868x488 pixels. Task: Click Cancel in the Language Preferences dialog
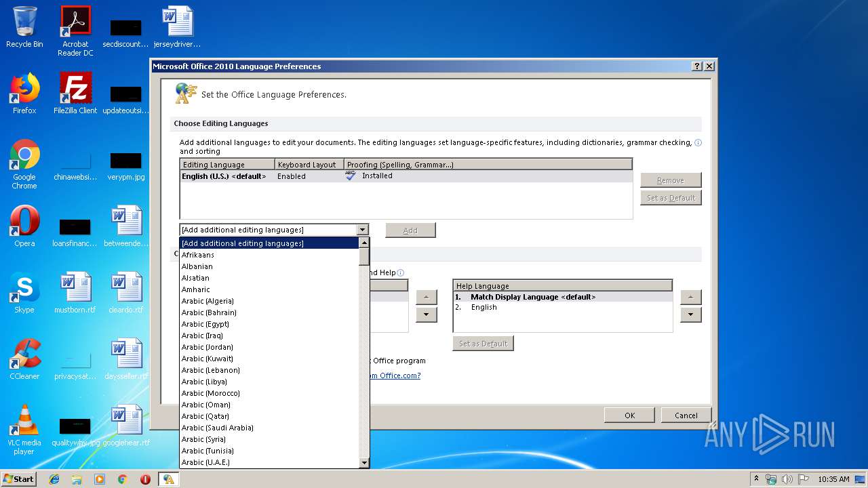[x=686, y=415]
